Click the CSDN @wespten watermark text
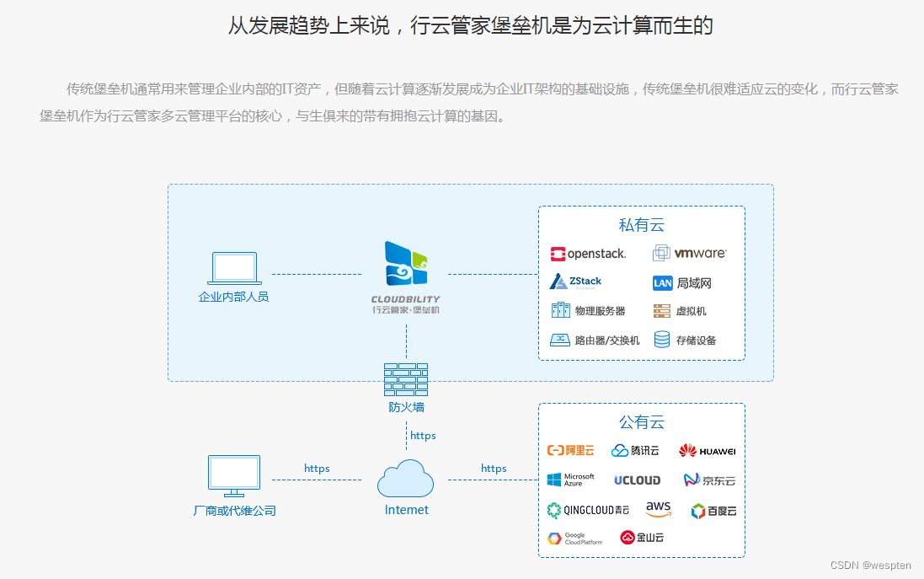The width and height of the screenshot is (924, 579). click(870, 565)
